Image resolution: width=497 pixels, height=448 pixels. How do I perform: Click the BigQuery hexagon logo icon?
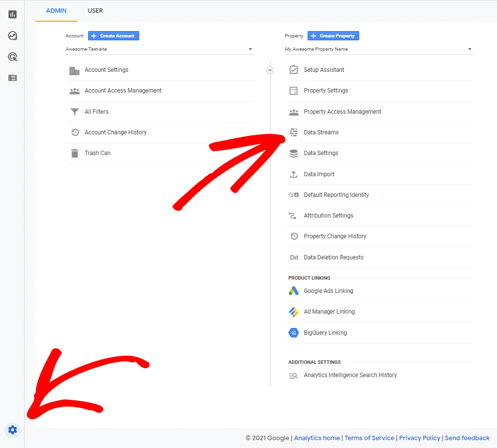[293, 333]
